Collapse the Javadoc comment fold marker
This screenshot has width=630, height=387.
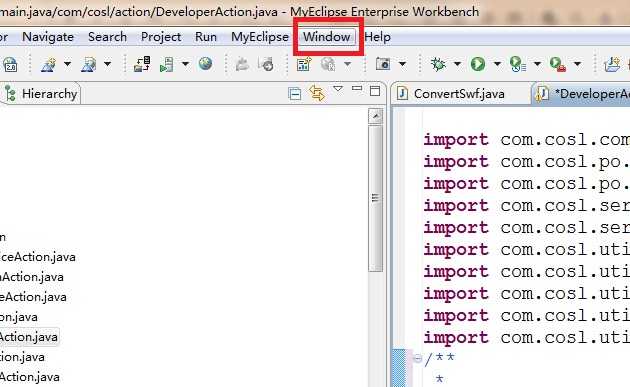point(418,358)
